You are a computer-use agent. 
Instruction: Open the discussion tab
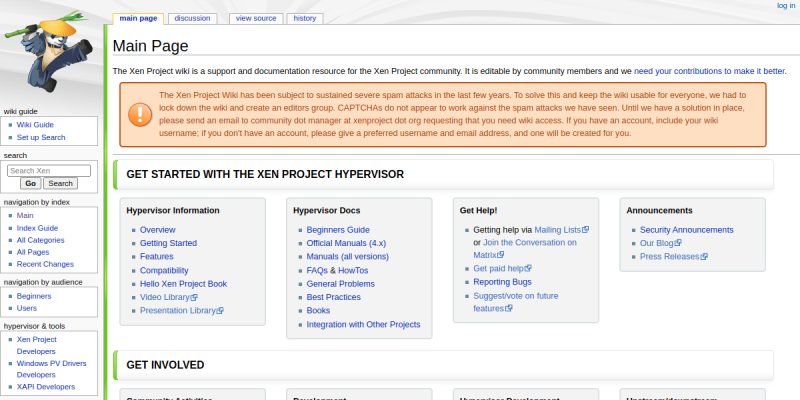(x=192, y=18)
